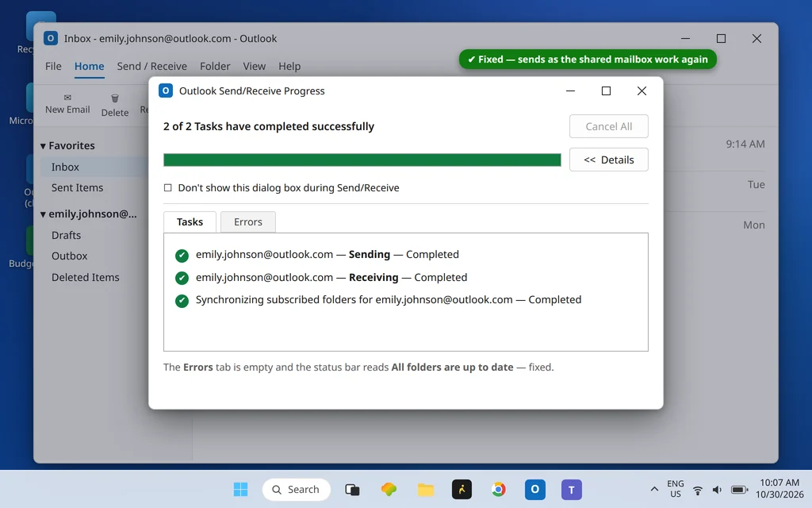Open Teams taskbar icon

[x=572, y=489]
